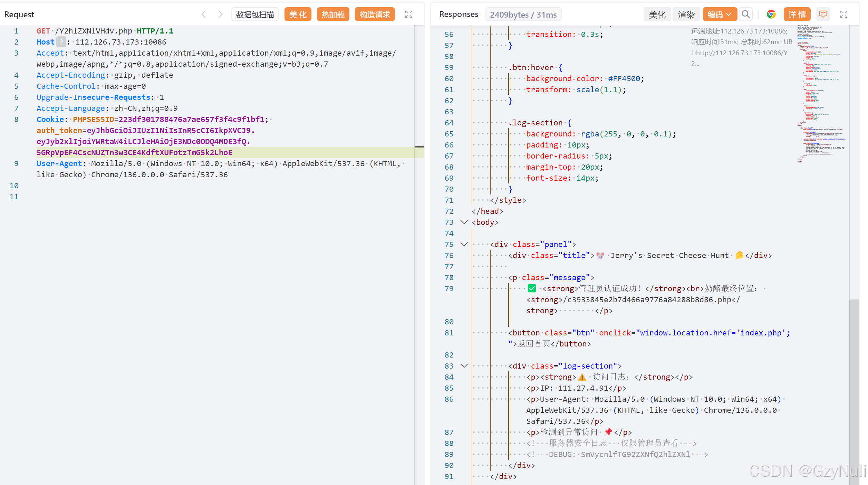This screenshot has height=485, width=868.
Task: Click the 构造请求 build request button
Action: (375, 15)
